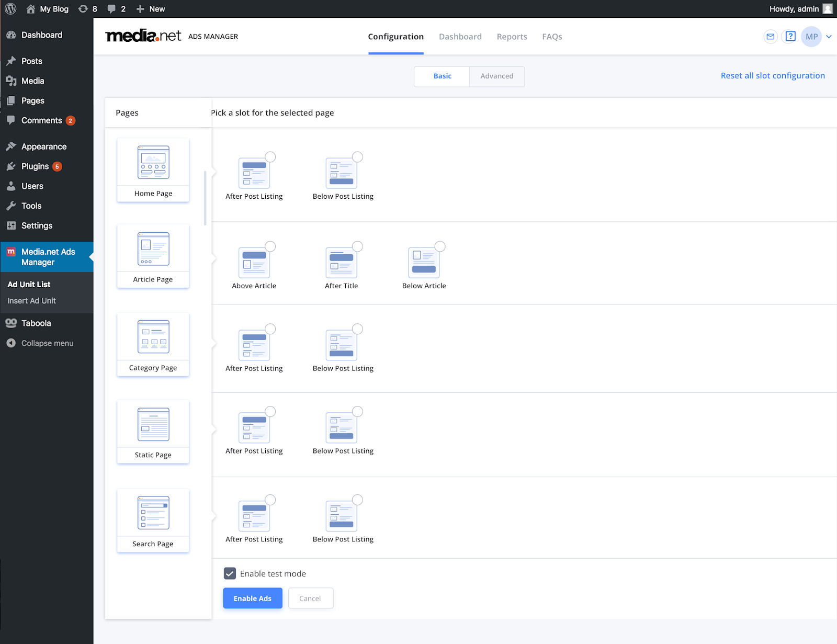The height and width of the screenshot is (644, 837).
Task: Select the Home Page thumbnail
Action: pos(153,170)
